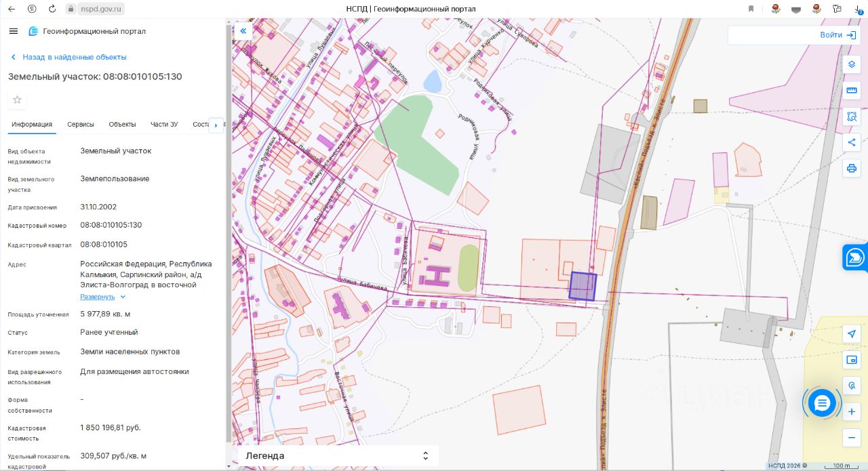Select the area value 5 977,89 кв. м
Viewport: 868px width, 471px height.
105,314
